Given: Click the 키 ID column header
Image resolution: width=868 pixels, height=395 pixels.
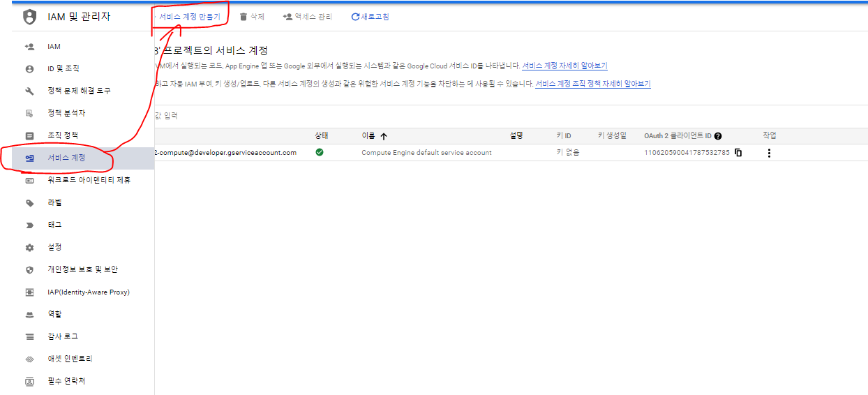Looking at the screenshot, I should [564, 136].
